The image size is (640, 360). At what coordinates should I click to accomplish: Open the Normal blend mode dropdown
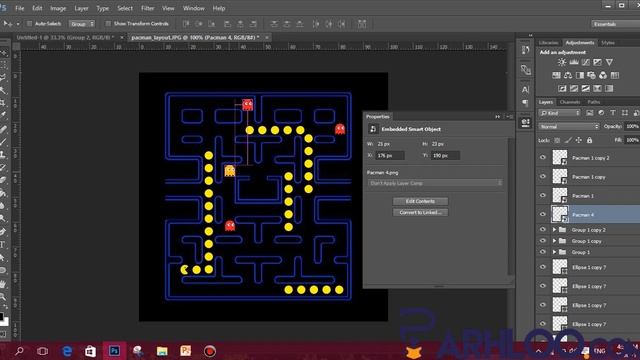[x=569, y=127]
